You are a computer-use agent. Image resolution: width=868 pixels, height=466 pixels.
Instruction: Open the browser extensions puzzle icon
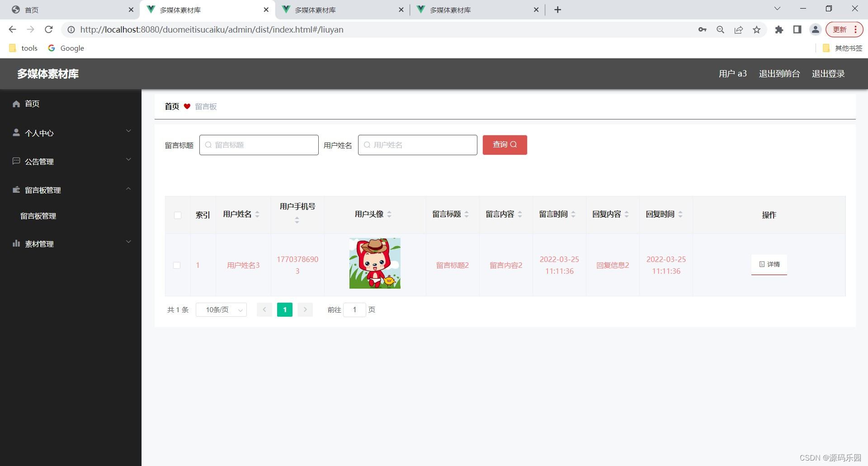click(x=779, y=29)
